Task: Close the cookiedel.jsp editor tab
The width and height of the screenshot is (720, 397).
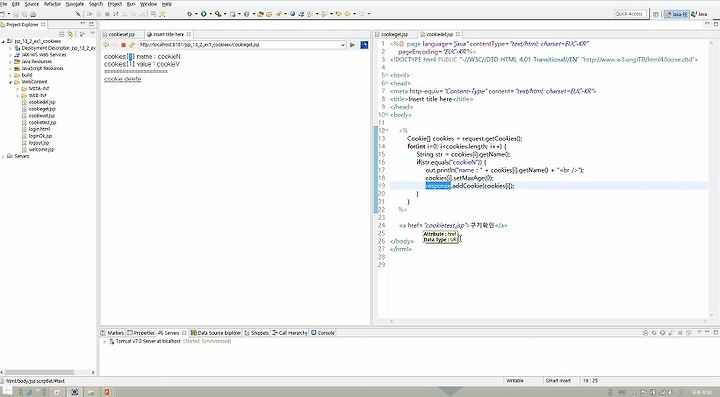Action: tap(458, 34)
